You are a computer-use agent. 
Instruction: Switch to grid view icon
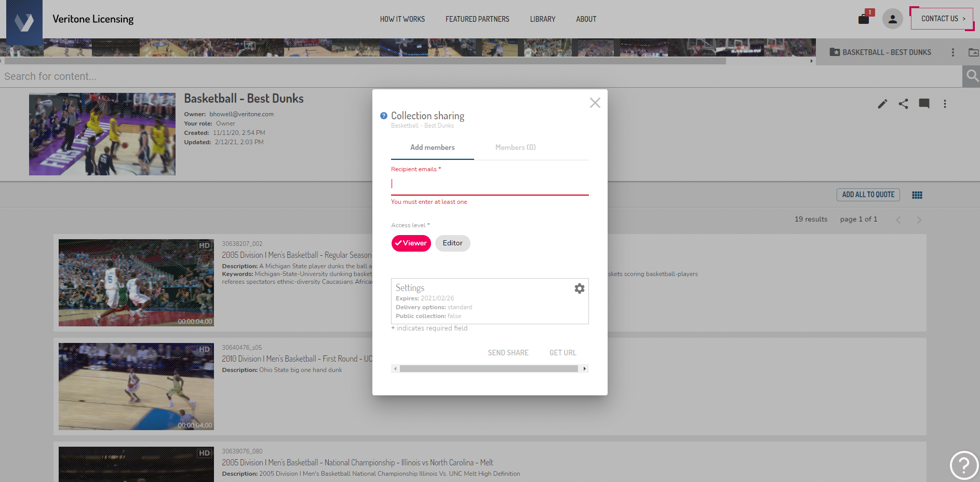coord(917,195)
